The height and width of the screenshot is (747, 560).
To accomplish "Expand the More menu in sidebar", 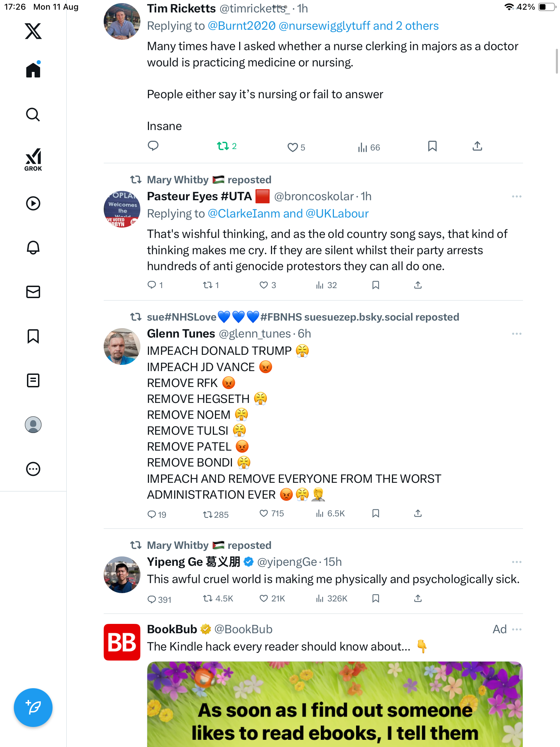I will 33,469.
